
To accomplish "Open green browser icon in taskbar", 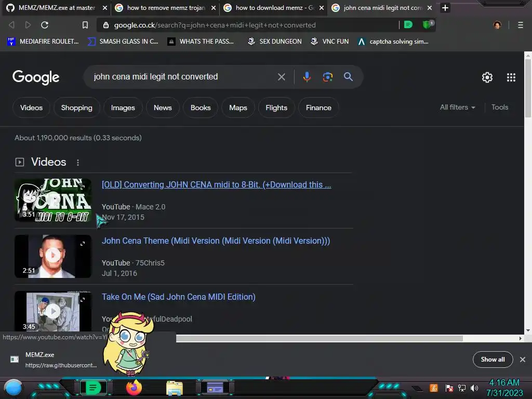I will coord(94,388).
